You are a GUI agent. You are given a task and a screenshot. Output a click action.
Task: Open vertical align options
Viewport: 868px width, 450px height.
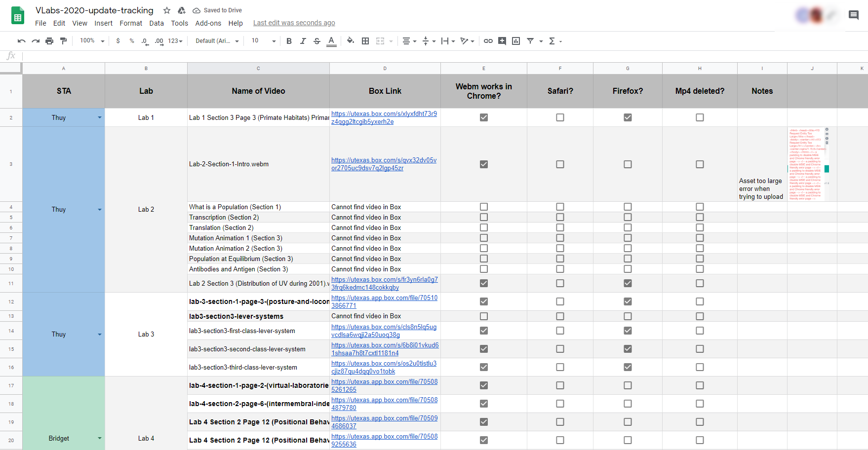[429, 41]
